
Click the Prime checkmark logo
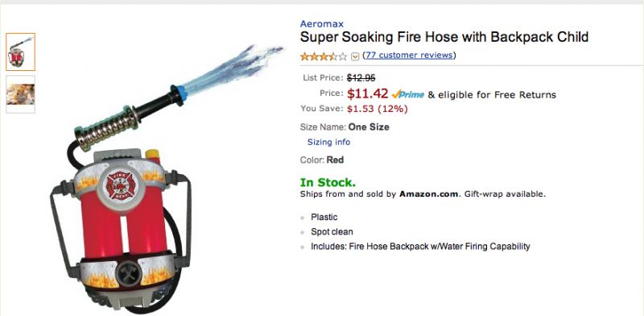[x=408, y=94]
